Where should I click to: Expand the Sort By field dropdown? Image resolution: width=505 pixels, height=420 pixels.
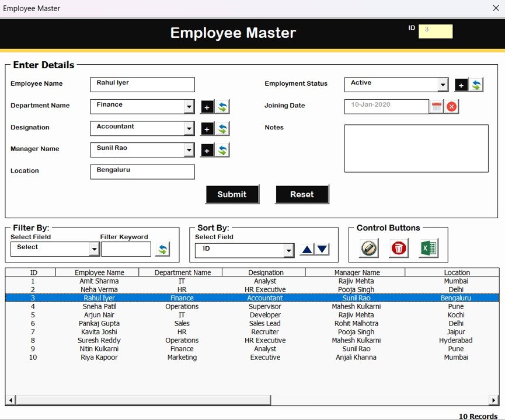click(x=288, y=251)
